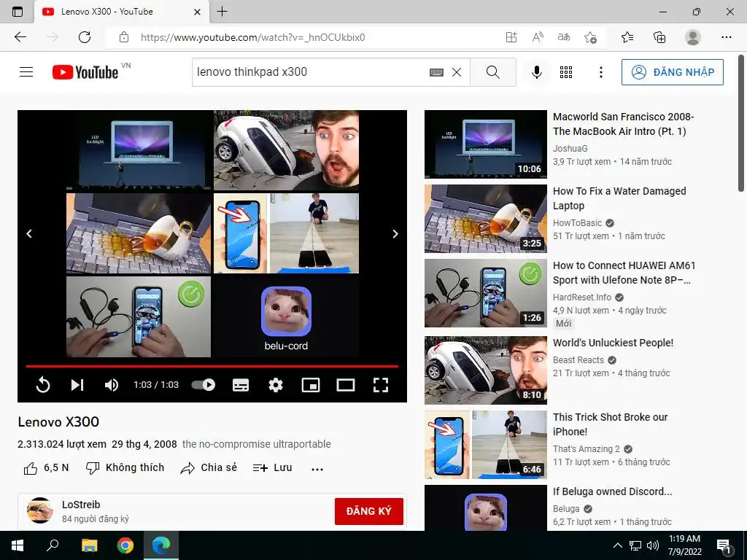Start voice search with microphone

[536, 72]
